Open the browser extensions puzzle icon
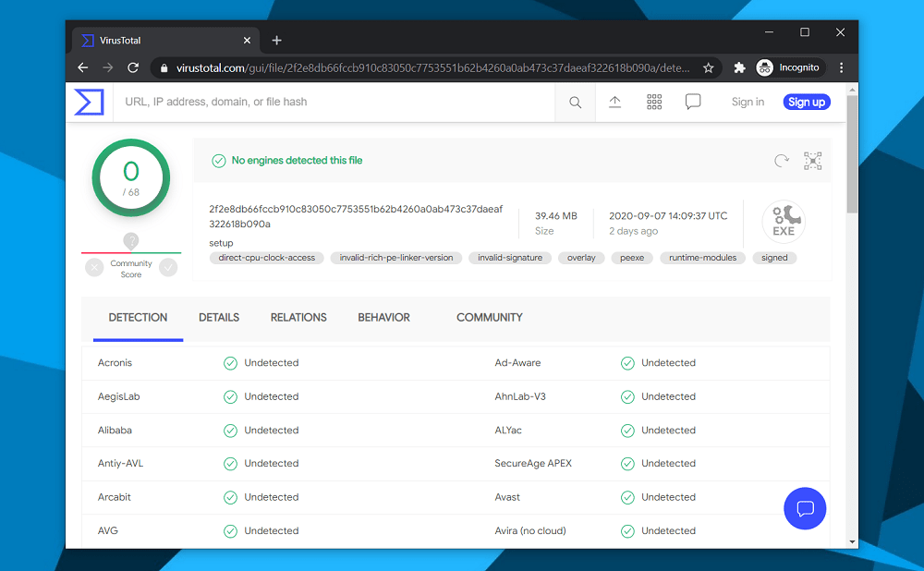Viewport: 924px width, 571px height. 739,67
